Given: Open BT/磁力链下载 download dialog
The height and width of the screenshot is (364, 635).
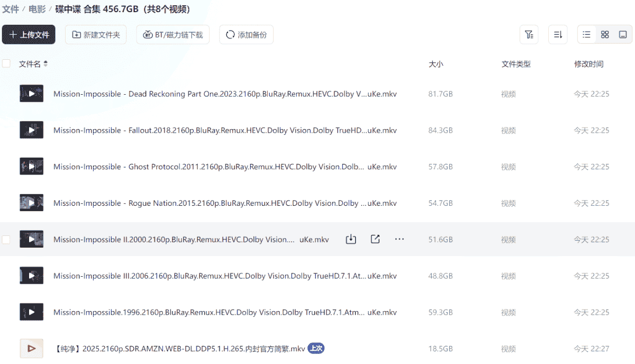Looking at the screenshot, I should coord(173,35).
